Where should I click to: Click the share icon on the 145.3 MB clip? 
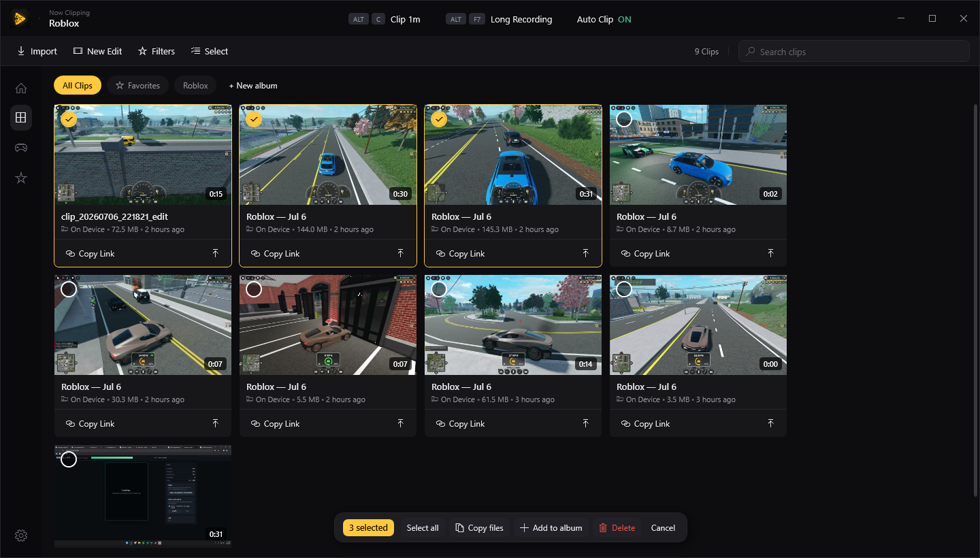coord(585,253)
